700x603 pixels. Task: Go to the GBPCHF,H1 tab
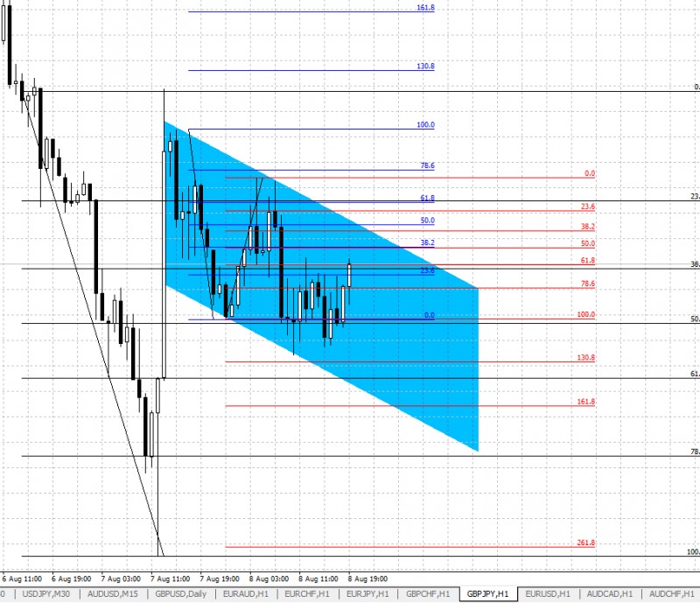[430, 594]
